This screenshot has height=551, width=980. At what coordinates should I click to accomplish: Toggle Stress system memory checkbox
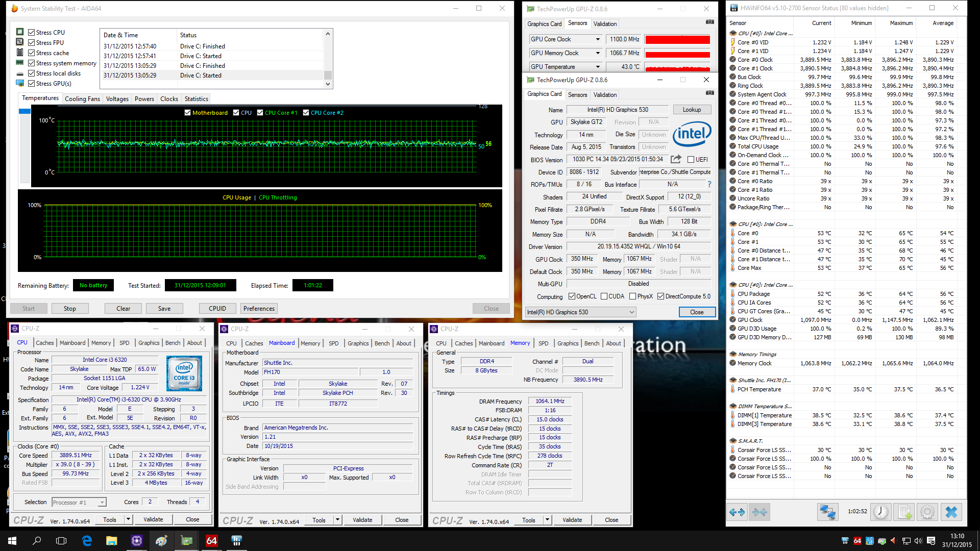31,63
